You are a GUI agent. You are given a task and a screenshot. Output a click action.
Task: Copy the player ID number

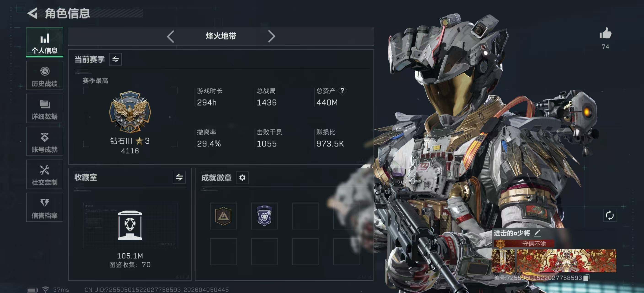(587, 278)
